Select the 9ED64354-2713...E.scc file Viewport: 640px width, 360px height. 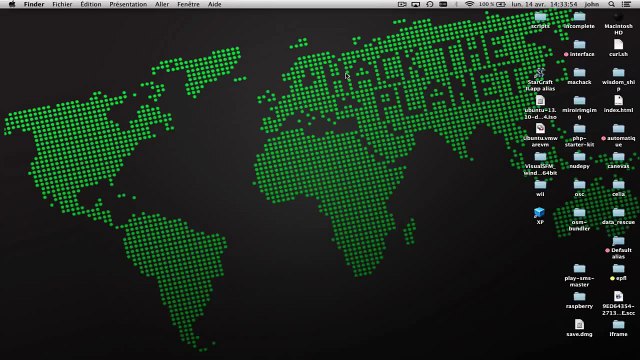point(618,296)
